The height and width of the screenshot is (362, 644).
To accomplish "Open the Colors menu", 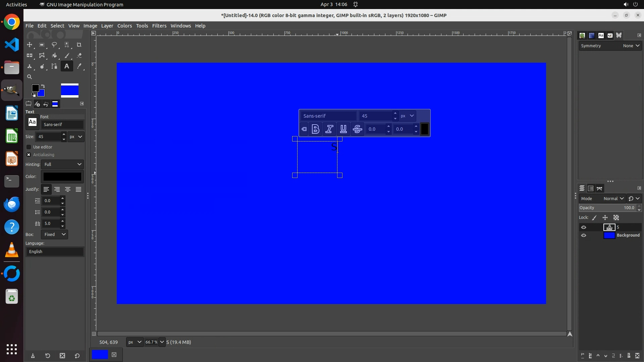I will (124, 26).
